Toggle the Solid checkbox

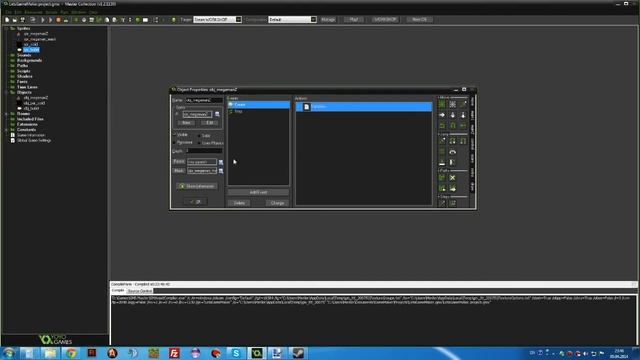[199, 136]
